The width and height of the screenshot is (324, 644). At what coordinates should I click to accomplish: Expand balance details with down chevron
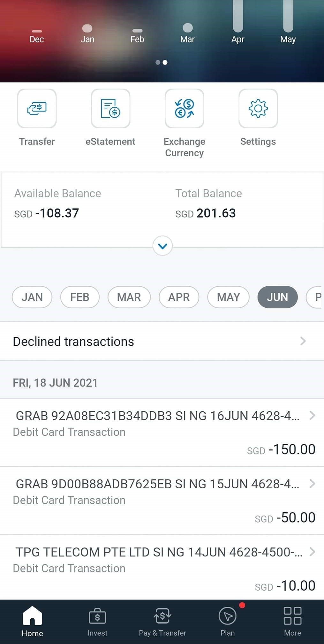tap(162, 246)
